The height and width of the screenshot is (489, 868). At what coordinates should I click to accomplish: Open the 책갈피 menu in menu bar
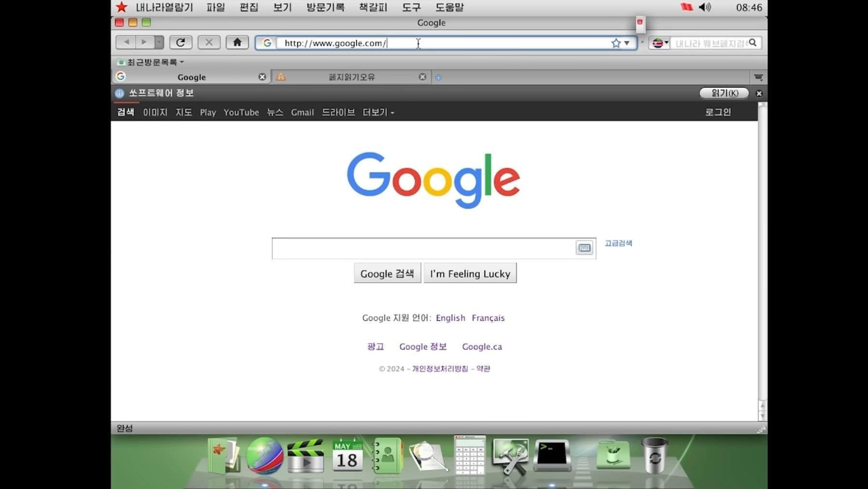(373, 7)
